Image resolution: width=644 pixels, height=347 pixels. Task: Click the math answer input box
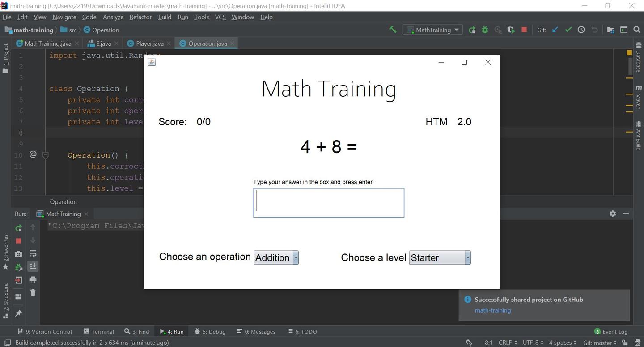click(x=329, y=203)
